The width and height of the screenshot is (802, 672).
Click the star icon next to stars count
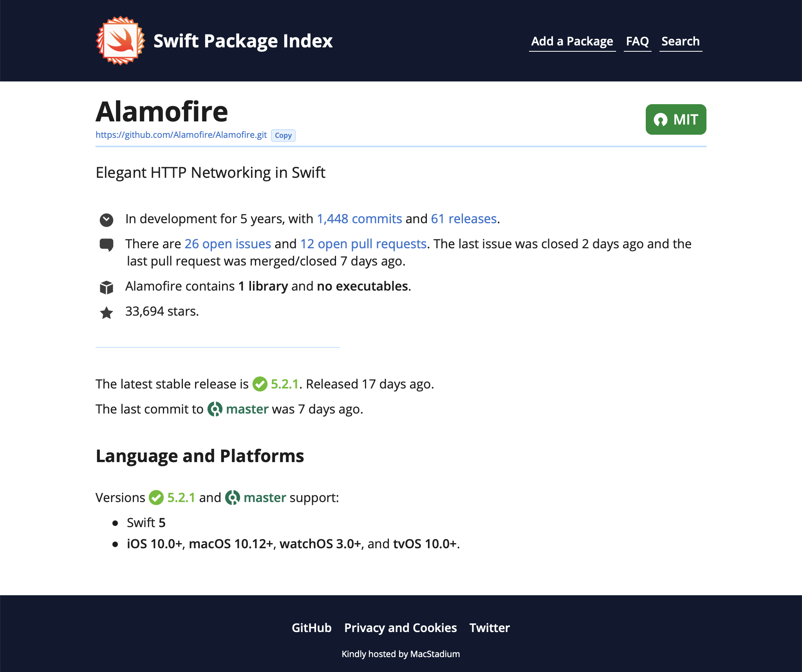click(x=106, y=312)
